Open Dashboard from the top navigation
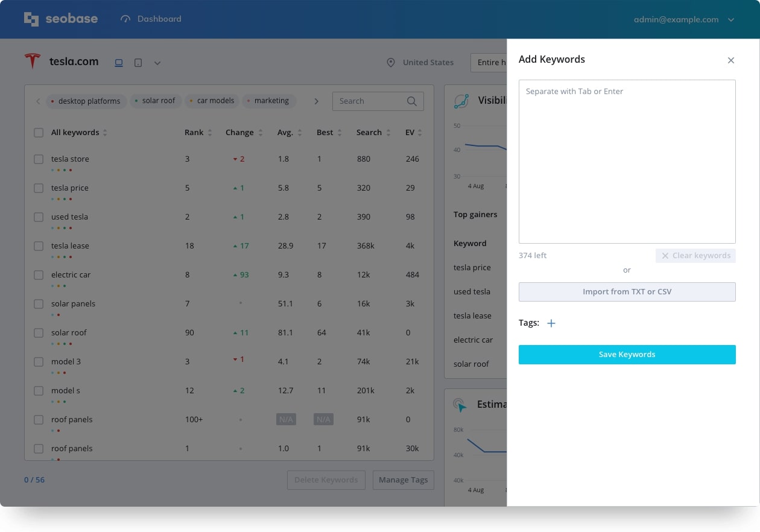Viewport: 760px width, 532px height. (151, 19)
